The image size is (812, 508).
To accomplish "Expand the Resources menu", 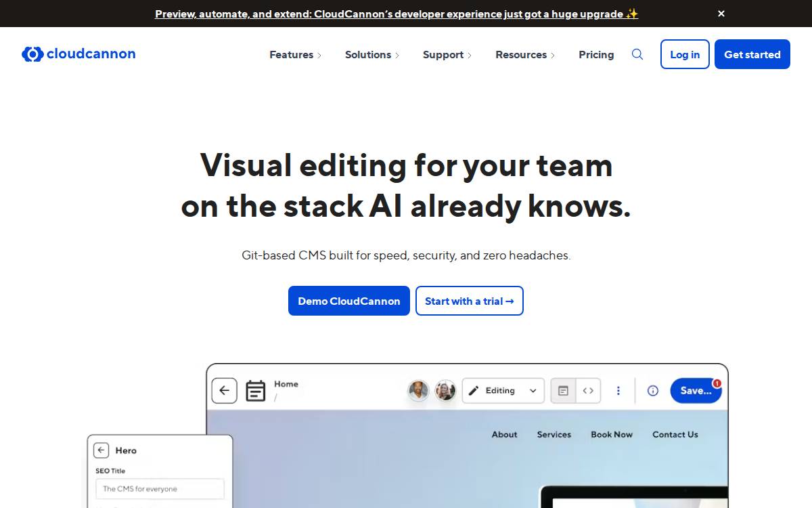I will pyautogui.click(x=525, y=55).
